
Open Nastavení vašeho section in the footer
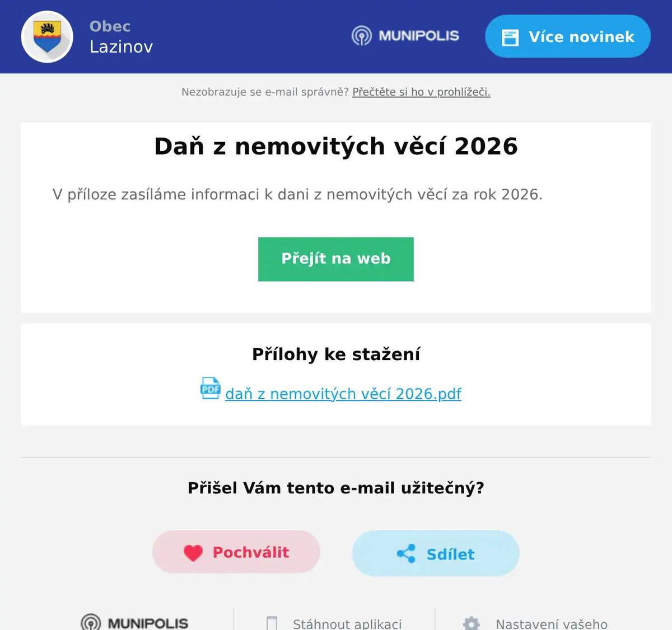(x=550, y=623)
